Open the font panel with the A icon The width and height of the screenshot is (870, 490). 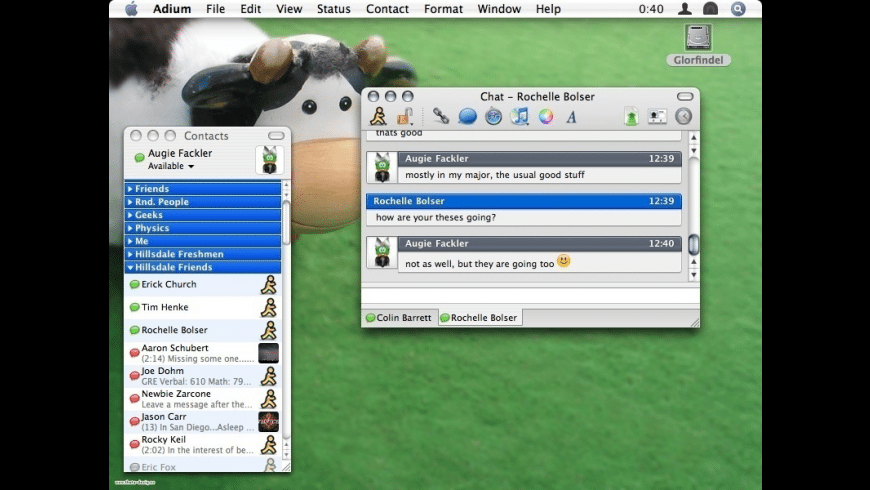(571, 117)
